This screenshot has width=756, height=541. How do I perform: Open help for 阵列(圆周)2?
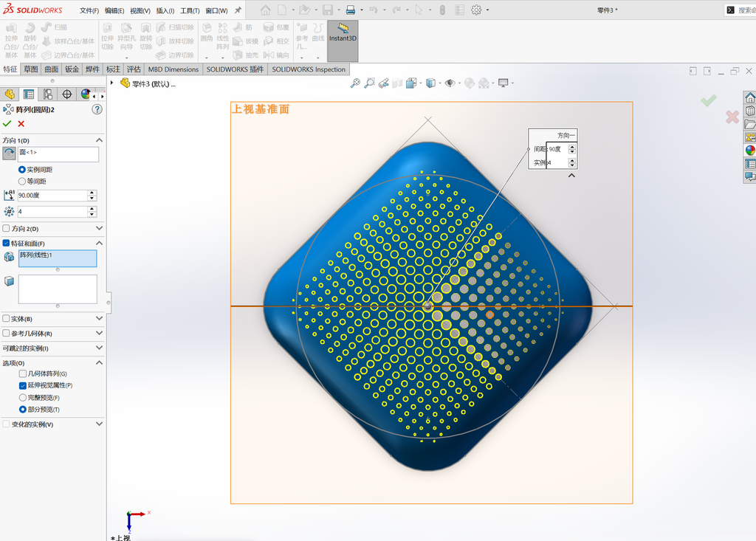click(97, 109)
